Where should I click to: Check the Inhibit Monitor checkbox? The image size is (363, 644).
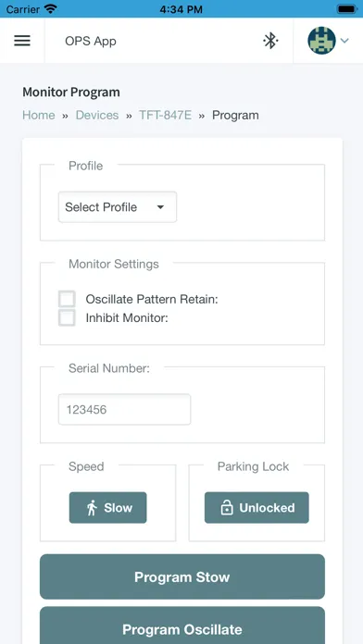tap(67, 317)
